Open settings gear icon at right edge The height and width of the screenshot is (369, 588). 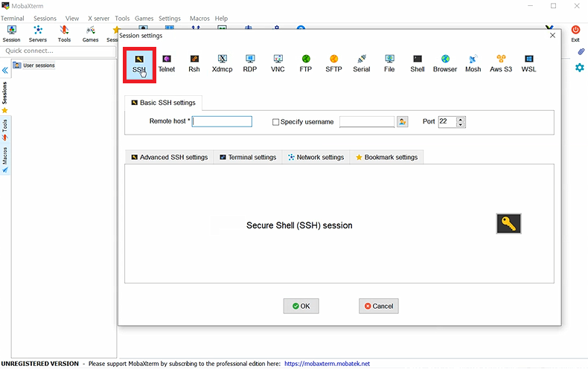pos(580,68)
